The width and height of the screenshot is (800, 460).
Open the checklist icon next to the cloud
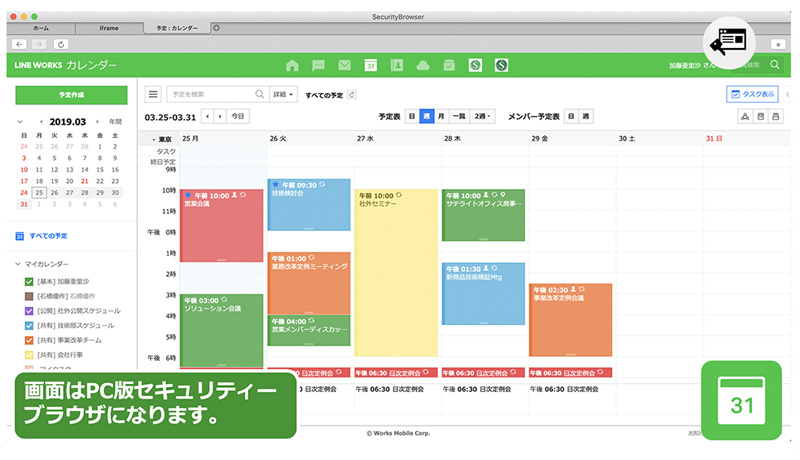pos(449,65)
